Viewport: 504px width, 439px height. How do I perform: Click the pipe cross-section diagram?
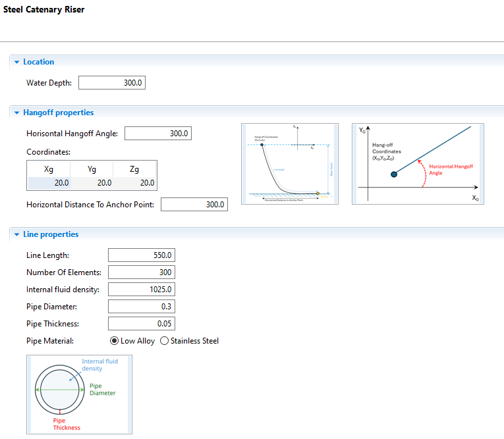click(x=79, y=394)
